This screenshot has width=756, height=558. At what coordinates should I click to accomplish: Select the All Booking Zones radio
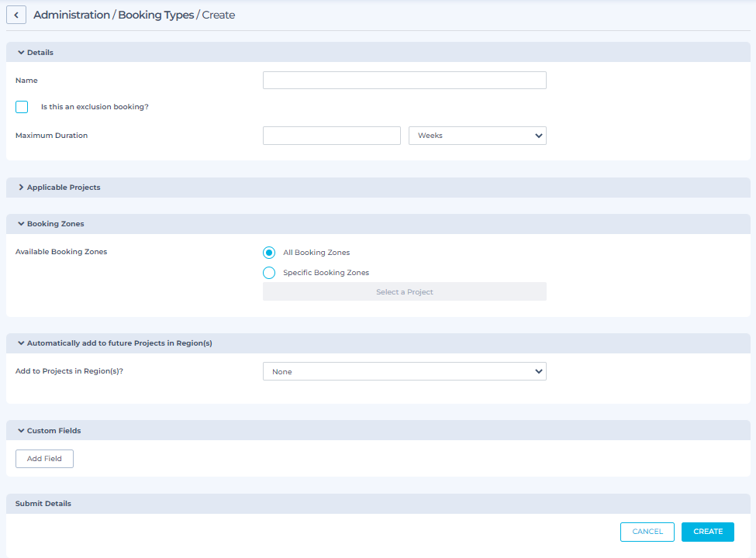tap(269, 253)
